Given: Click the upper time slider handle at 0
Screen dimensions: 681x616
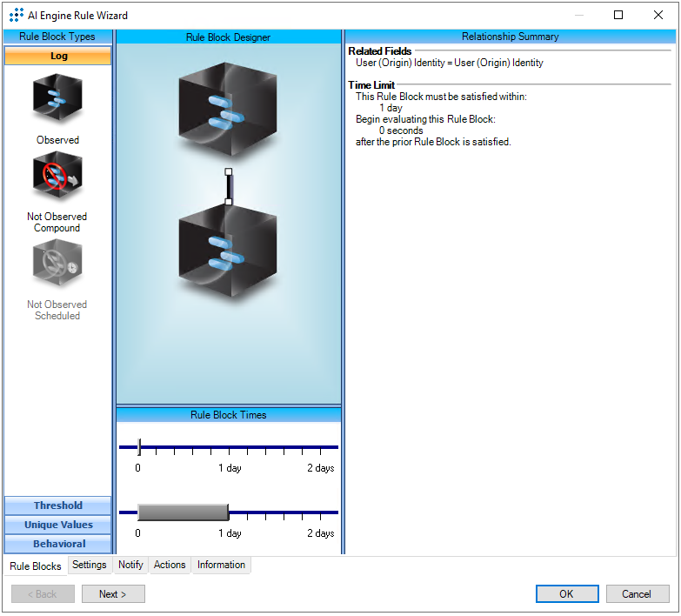Looking at the screenshot, I should [139, 447].
